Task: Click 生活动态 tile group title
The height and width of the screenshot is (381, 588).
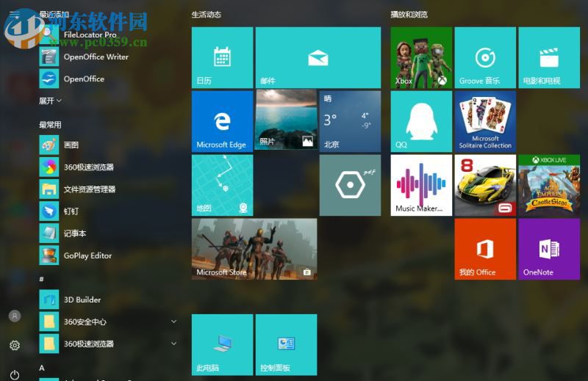Action: 207,15
